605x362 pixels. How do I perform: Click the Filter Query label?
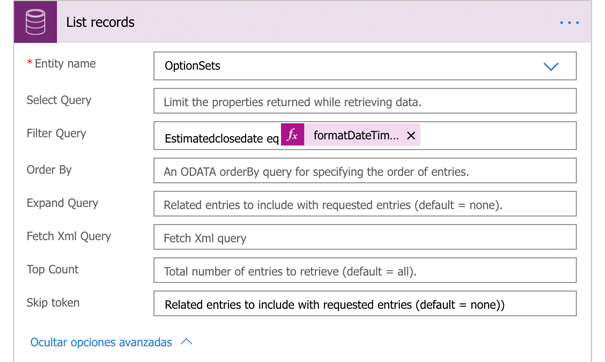(x=56, y=133)
